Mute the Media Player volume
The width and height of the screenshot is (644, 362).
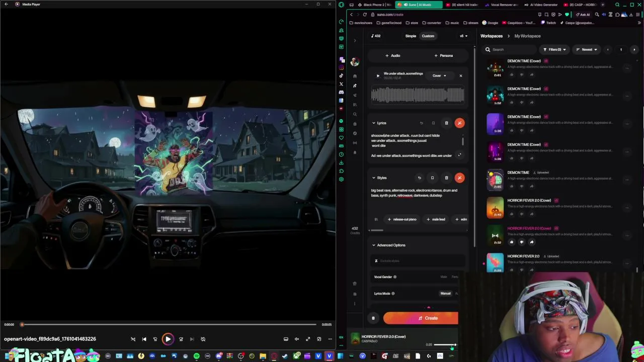point(297,339)
